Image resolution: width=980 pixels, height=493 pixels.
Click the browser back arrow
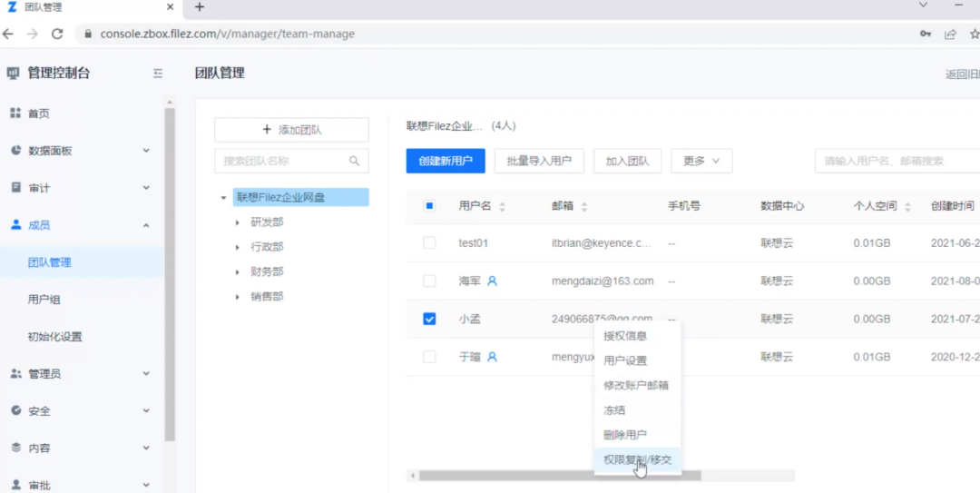point(8,34)
